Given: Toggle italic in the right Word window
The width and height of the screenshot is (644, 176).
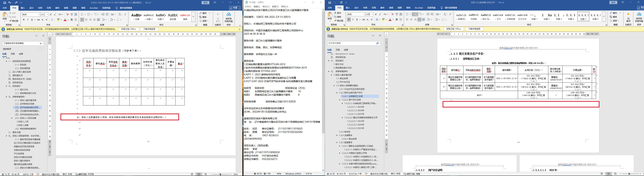Looking at the screenshot, I should (353, 19).
